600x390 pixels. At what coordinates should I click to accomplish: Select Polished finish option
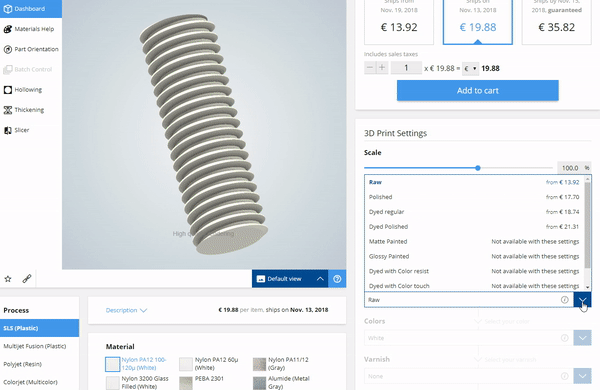pyautogui.click(x=474, y=197)
